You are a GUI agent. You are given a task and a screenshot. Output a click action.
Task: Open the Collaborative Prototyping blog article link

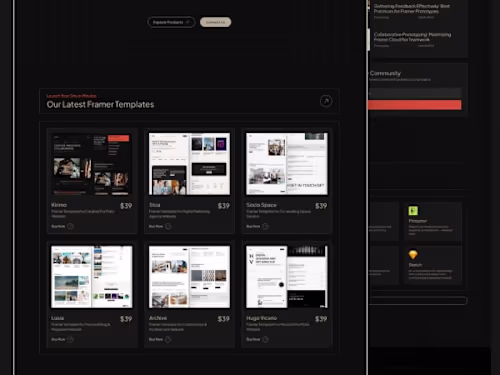(x=412, y=37)
